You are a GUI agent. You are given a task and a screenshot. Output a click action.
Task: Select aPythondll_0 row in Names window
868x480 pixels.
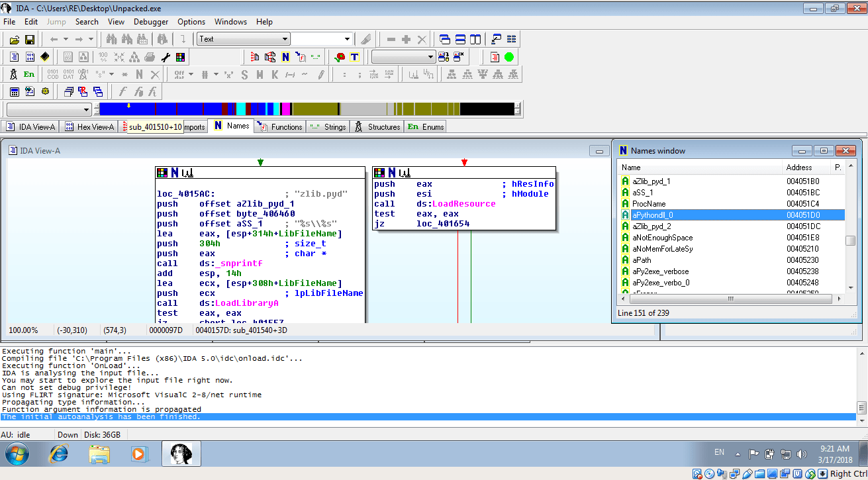pyautogui.click(x=731, y=215)
